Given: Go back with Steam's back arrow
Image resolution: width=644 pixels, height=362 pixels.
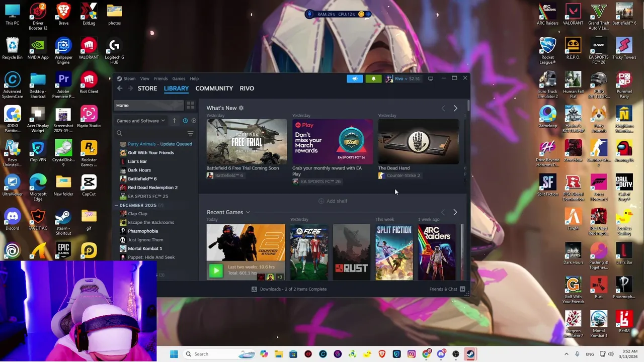Looking at the screenshot, I should click(120, 88).
